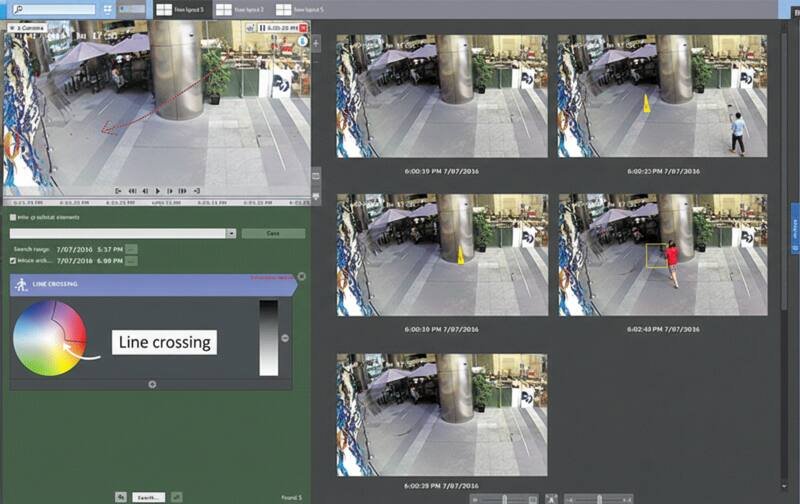This screenshot has height=504, width=800.
Task: Pause the video using the timestamp pause icon
Action: 262,28
